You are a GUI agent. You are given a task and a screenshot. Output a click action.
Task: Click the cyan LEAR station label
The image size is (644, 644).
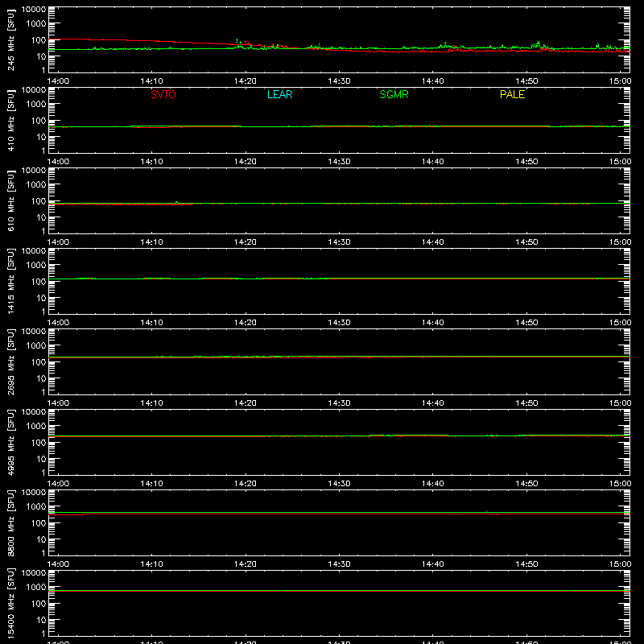pyautogui.click(x=279, y=94)
